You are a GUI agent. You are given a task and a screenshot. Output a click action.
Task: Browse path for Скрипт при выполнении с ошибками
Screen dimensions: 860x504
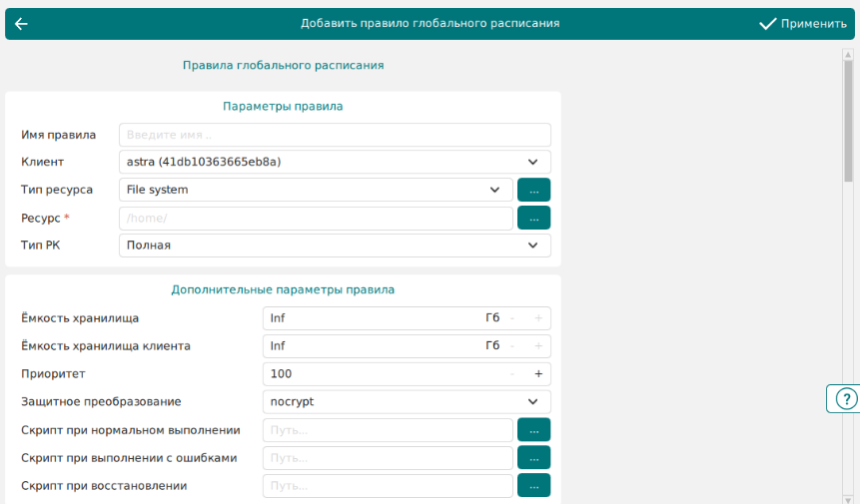click(533, 458)
